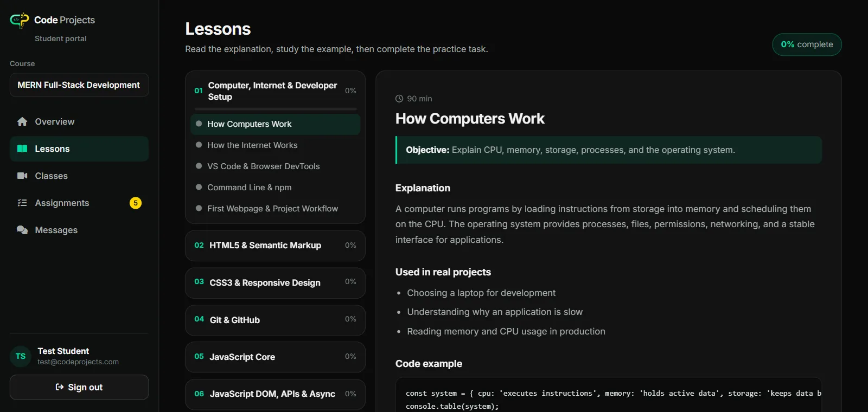Click the module 01 progress bar

click(x=276, y=109)
